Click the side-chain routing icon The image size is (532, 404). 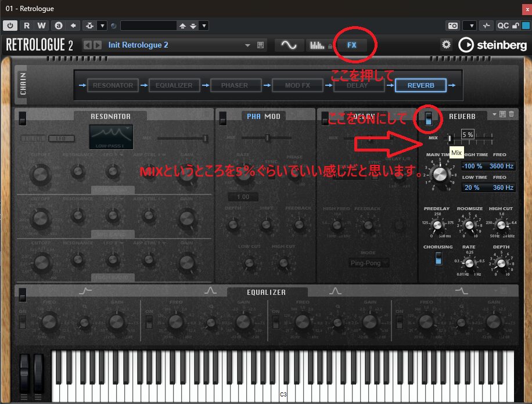pos(90,26)
